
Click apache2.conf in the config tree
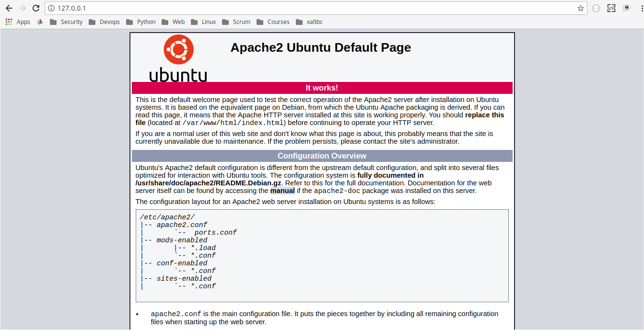pyautogui.click(x=182, y=225)
